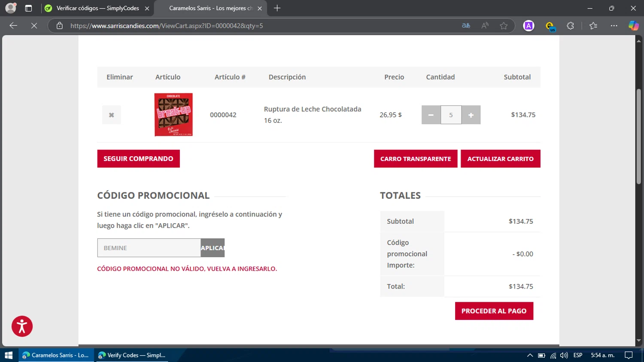The height and width of the screenshot is (362, 644).
Task: Open the browser extensions puzzle icon
Action: point(570,26)
